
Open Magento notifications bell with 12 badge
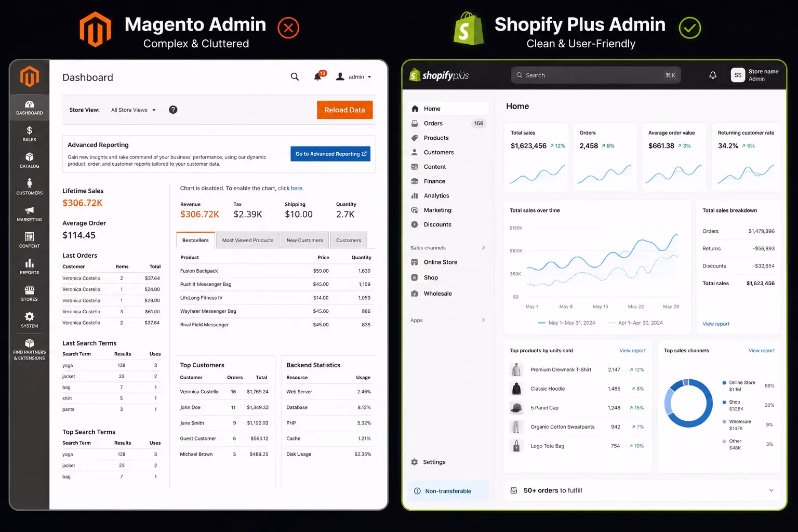pos(319,76)
